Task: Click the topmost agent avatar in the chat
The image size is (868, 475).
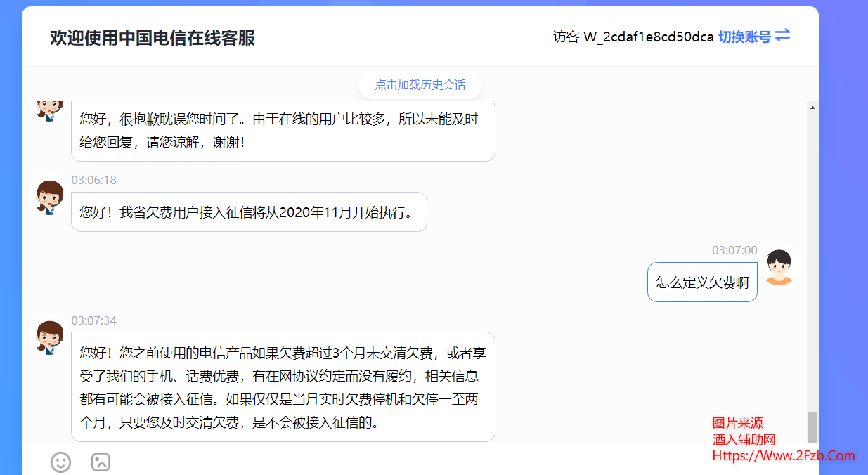Action: click(x=48, y=109)
